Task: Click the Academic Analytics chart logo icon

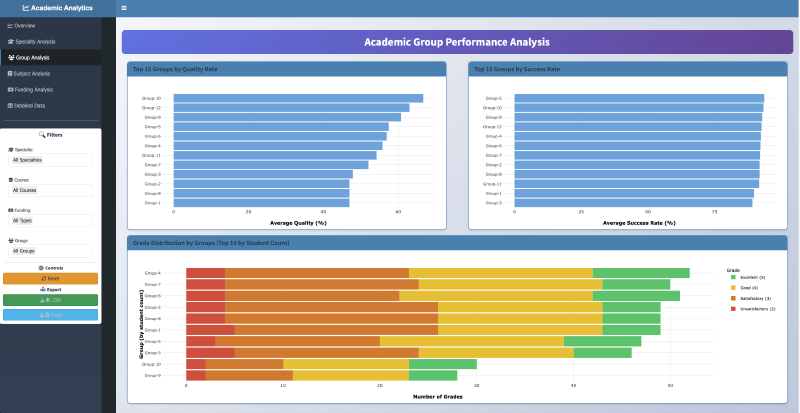Action: pyautogui.click(x=26, y=8)
